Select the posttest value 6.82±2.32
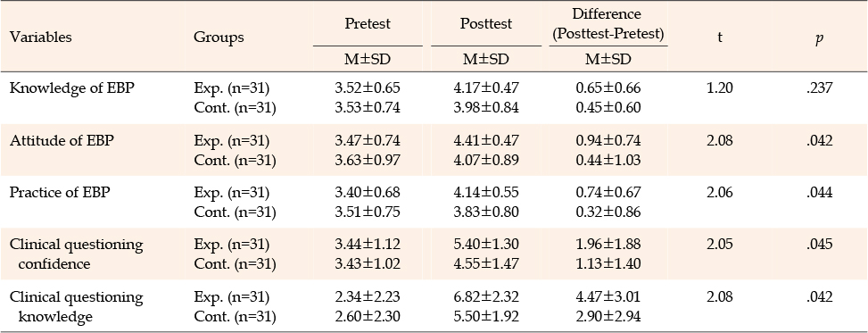The image size is (868, 333). tap(486, 297)
